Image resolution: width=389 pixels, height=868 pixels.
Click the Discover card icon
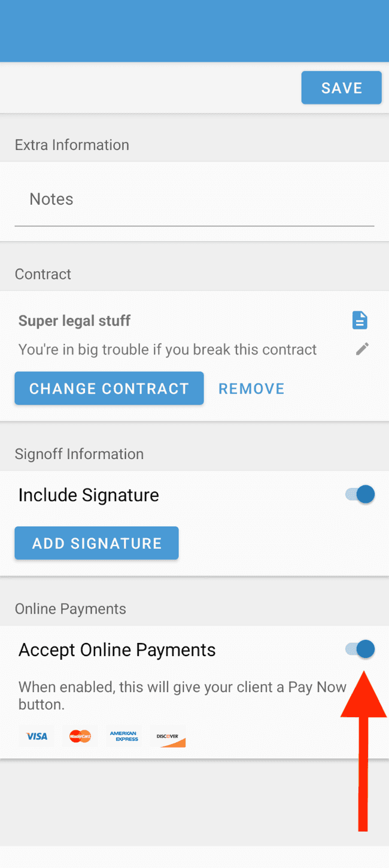tap(168, 736)
